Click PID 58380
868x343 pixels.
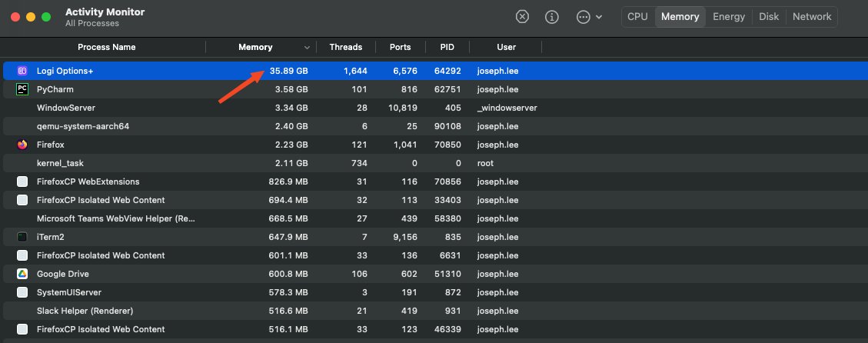pos(448,218)
